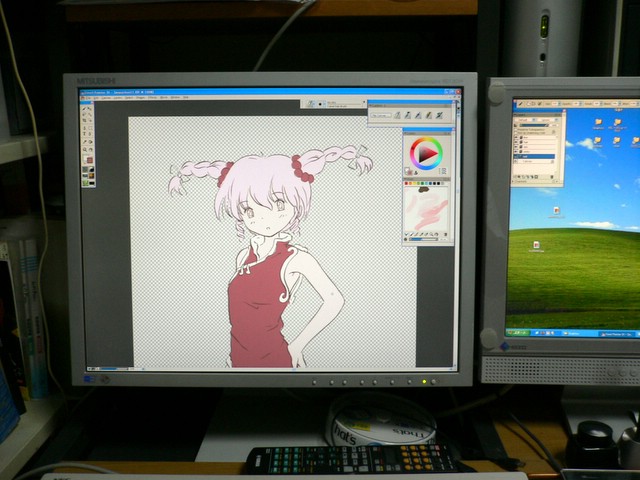
Task: Click the labeled button in the custom palette
Action: pos(381,116)
